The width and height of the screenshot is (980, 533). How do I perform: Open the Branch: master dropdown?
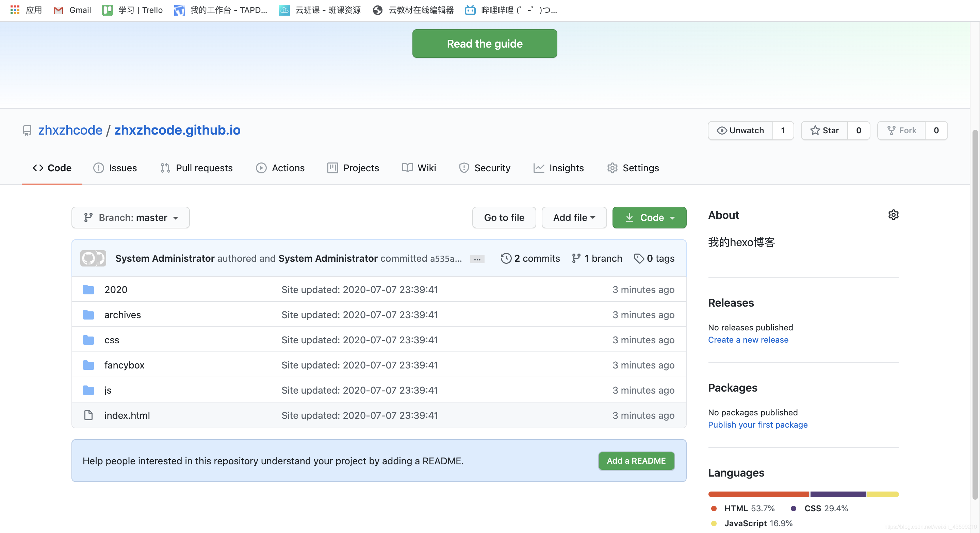[x=130, y=218]
